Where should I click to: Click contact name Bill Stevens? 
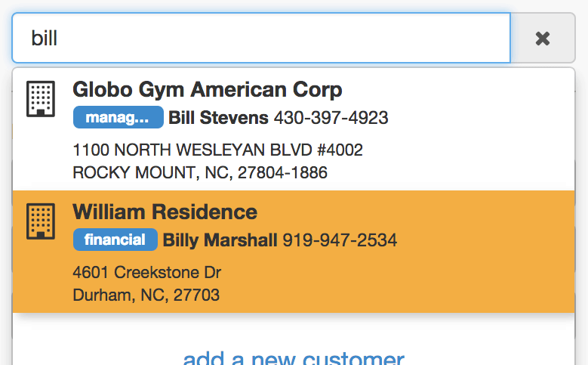point(218,118)
